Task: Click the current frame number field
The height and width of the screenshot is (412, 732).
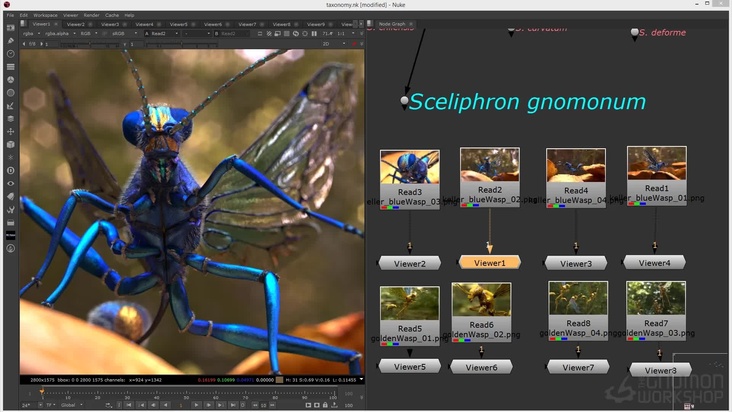Action: [x=181, y=405]
